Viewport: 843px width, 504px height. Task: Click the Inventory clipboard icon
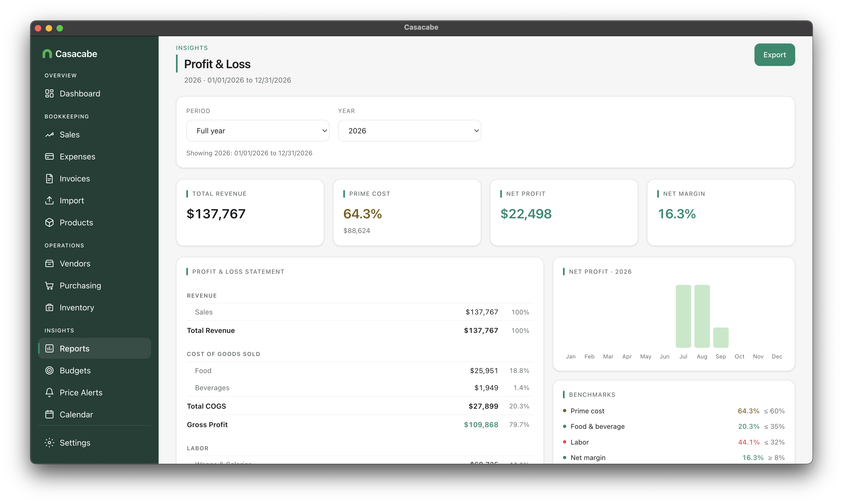tap(49, 307)
